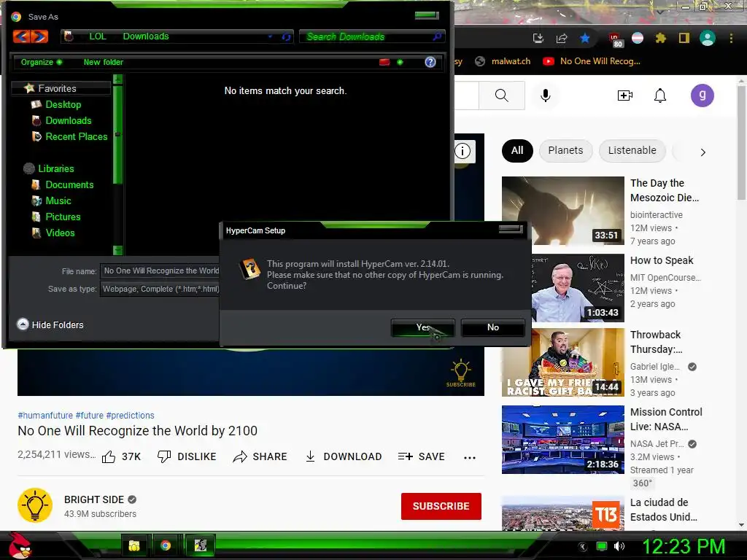Like the video (37K)
The height and width of the screenshot is (560, 747).
coord(122,456)
